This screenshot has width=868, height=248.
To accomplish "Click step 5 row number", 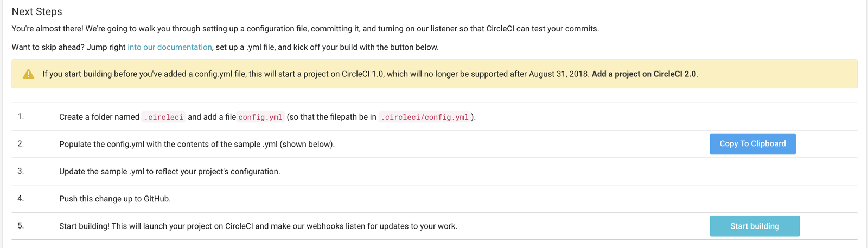I will pos(21,225).
